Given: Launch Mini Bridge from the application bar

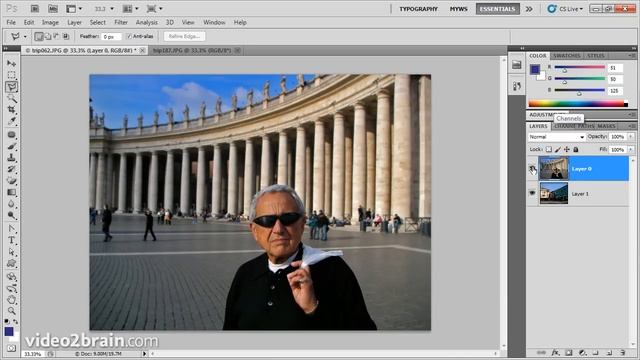Looking at the screenshot, I should [53, 9].
